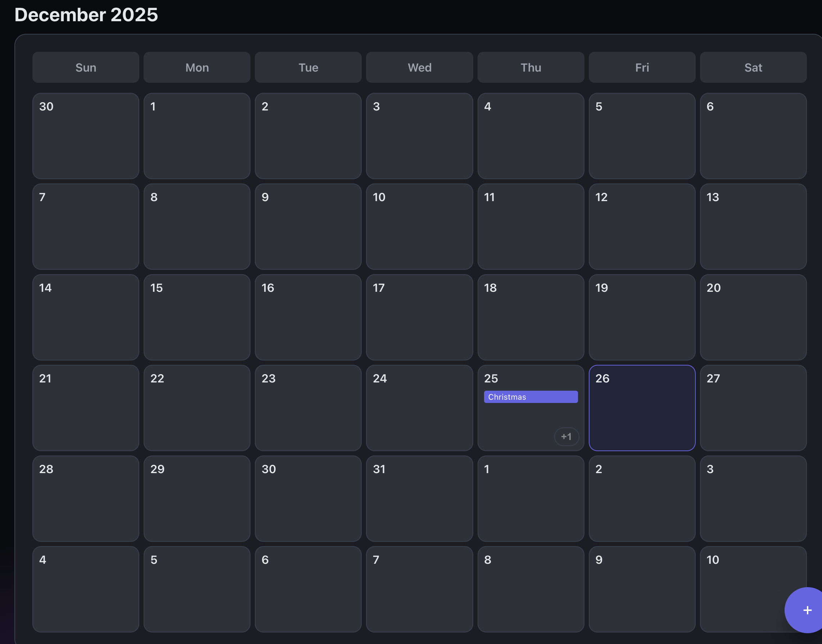Select the December 17 midweek cell
Image resolution: width=822 pixels, height=644 pixels.
(419, 317)
